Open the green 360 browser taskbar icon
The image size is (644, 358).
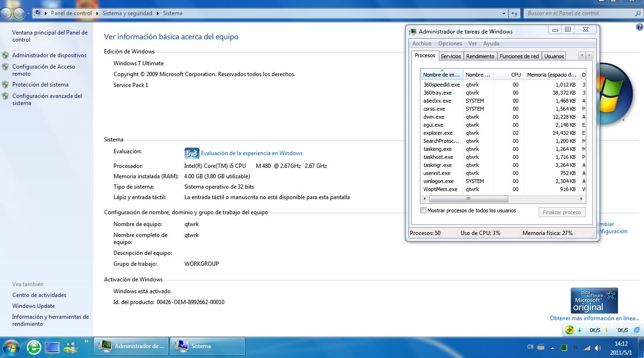[34, 347]
